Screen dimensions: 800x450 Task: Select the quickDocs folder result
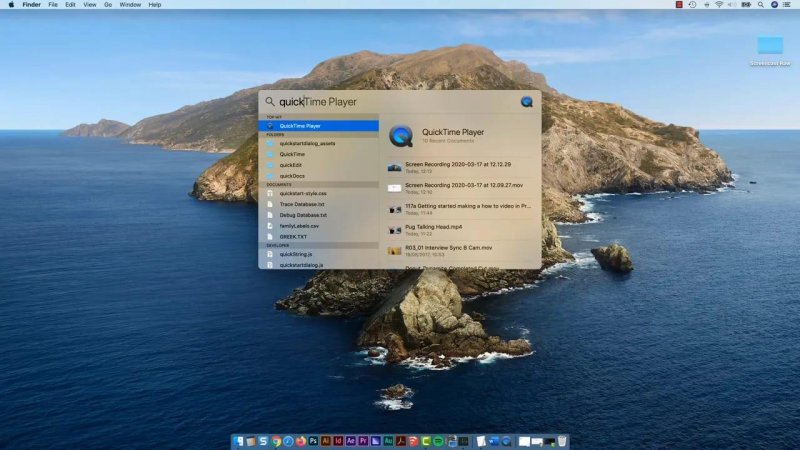point(318,176)
